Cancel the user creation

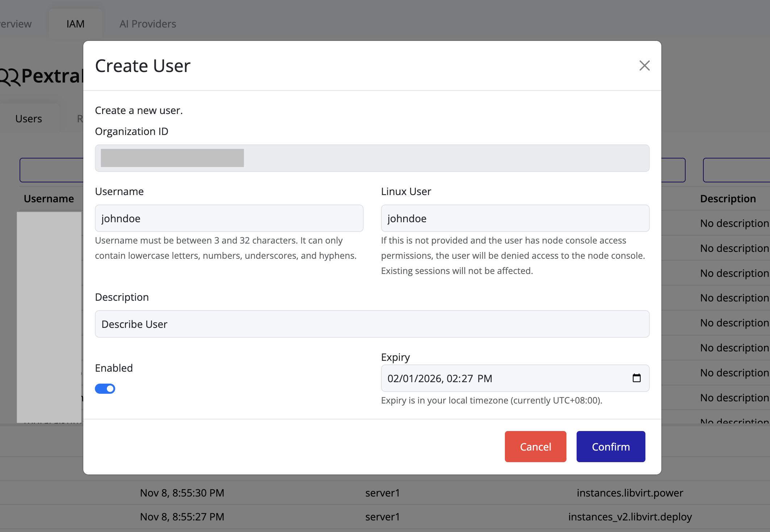[535, 447]
